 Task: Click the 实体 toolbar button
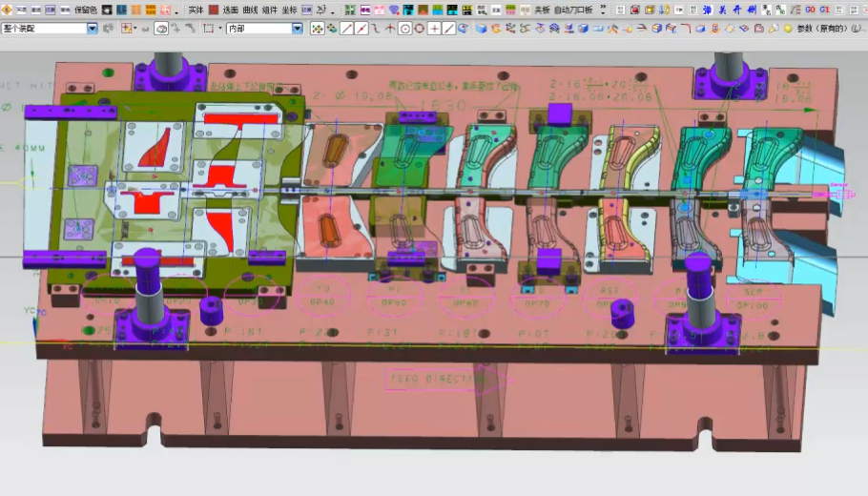click(196, 10)
